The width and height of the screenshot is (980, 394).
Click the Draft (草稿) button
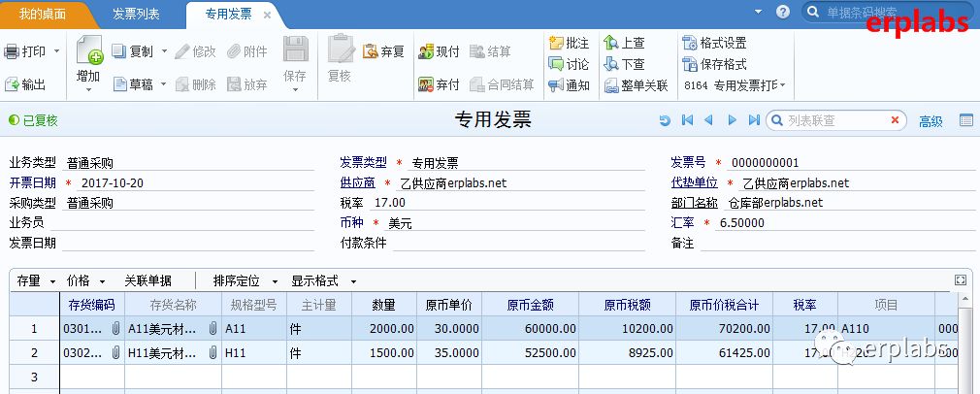tap(132, 84)
